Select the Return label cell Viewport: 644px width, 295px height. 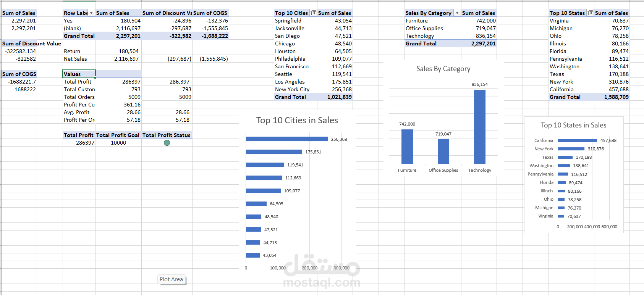click(79, 51)
